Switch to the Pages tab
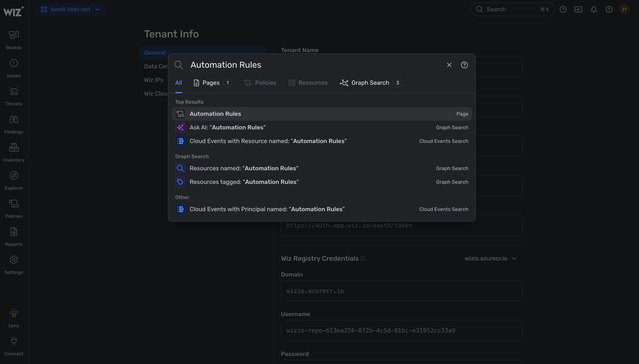 tap(213, 83)
